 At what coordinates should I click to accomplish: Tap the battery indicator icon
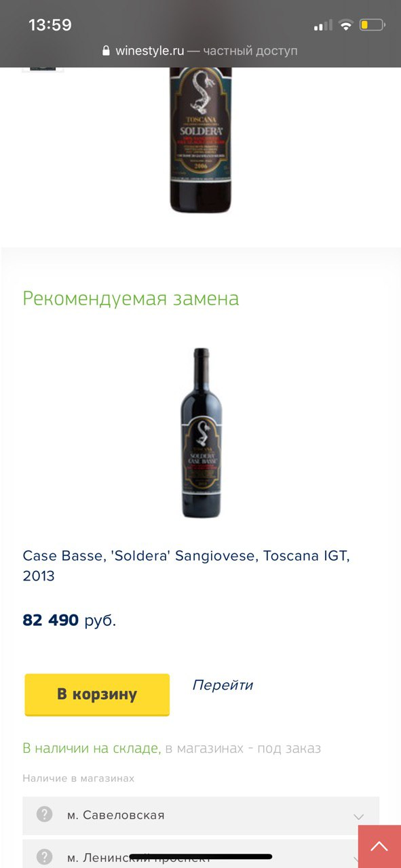click(372, 25)
